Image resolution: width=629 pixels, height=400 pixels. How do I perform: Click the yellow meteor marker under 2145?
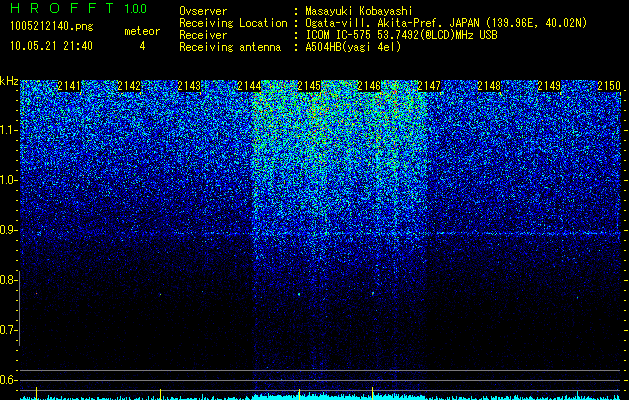tap(299, 393)
